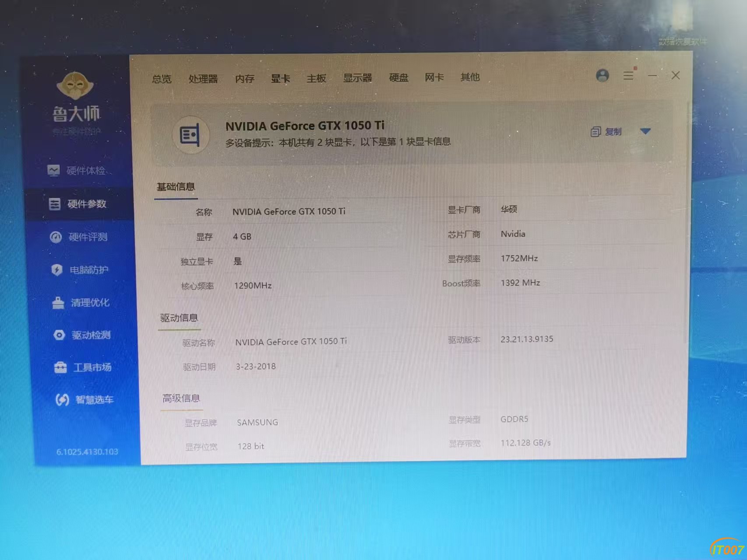This screenshot has height=560, width=747.
Task: Open the hamburger menu icon
Action: (628, 75)
